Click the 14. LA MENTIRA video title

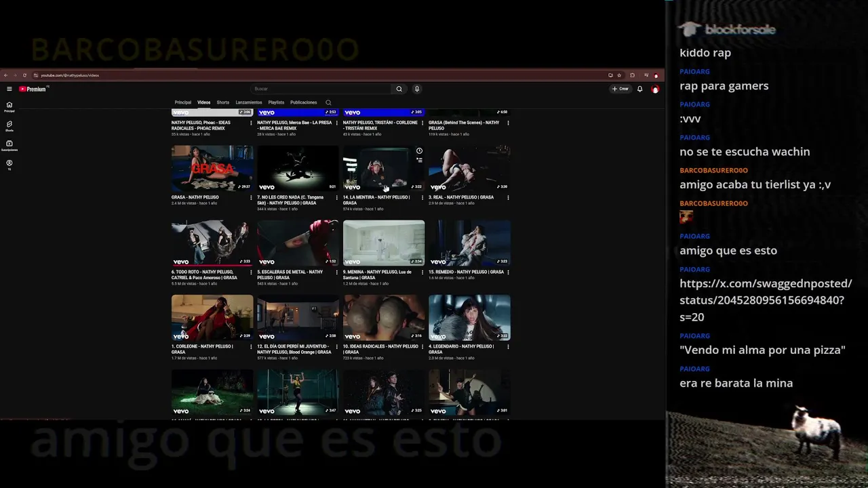tap(376, 200)
